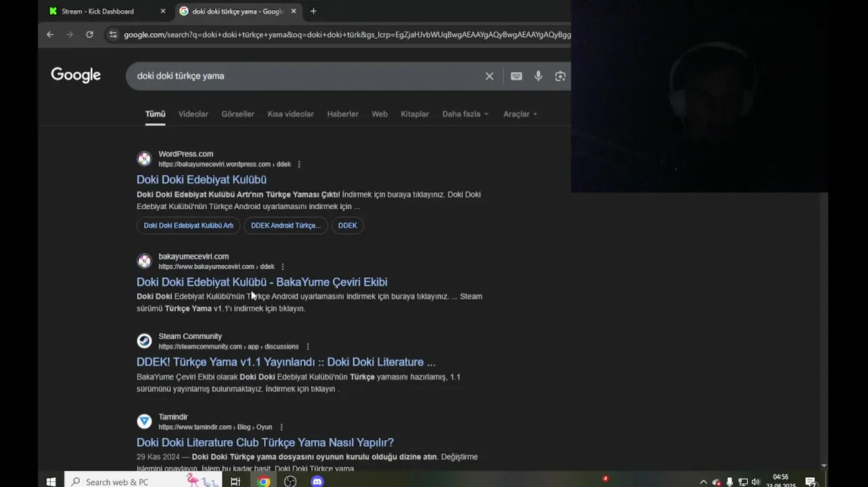Click the Tamindir site favicon
The image size is (868, 487).
(x=144, y=421)
